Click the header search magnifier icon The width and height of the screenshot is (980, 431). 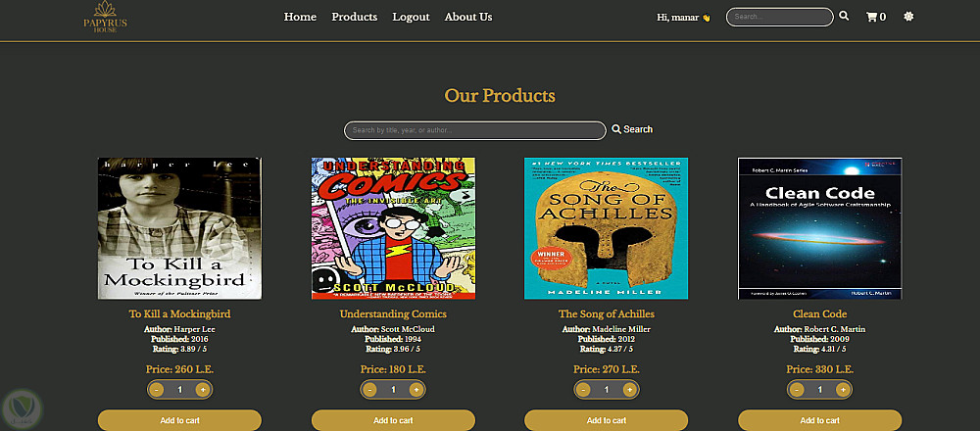pos(844,17)
